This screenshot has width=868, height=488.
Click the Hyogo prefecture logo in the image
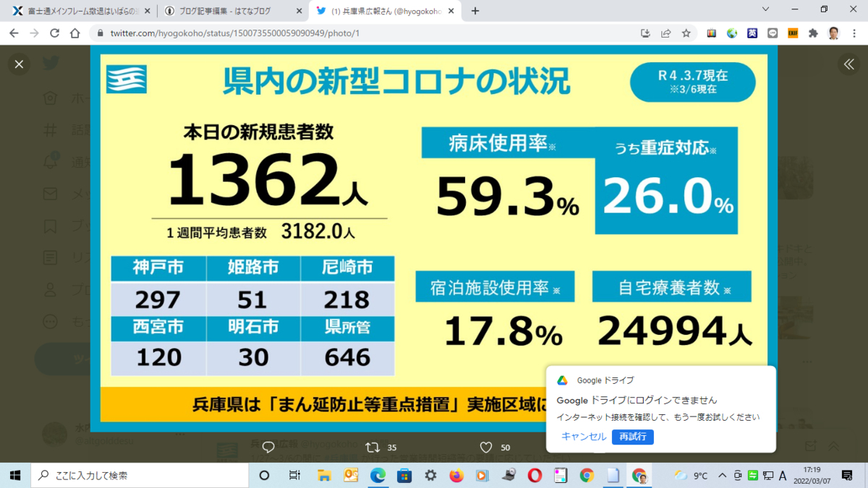click(127, 80)
